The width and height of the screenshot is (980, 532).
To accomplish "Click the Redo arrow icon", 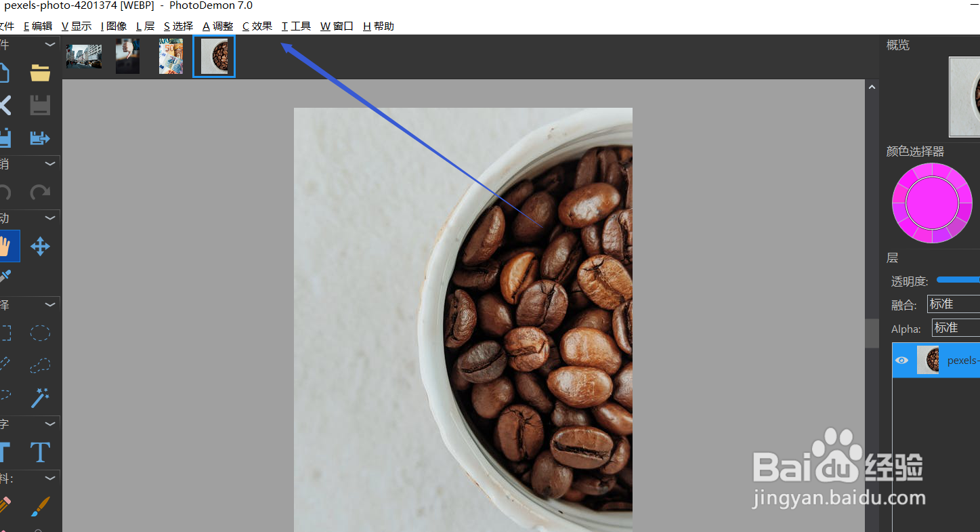I will pyautogui.click(x=40, y=192).
